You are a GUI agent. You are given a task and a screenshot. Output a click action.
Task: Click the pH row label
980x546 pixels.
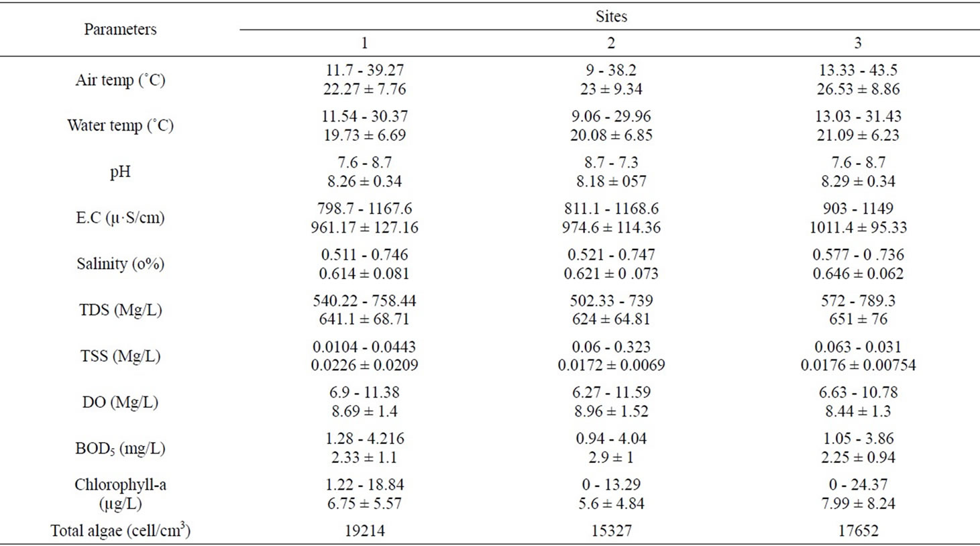click(120, 172)
